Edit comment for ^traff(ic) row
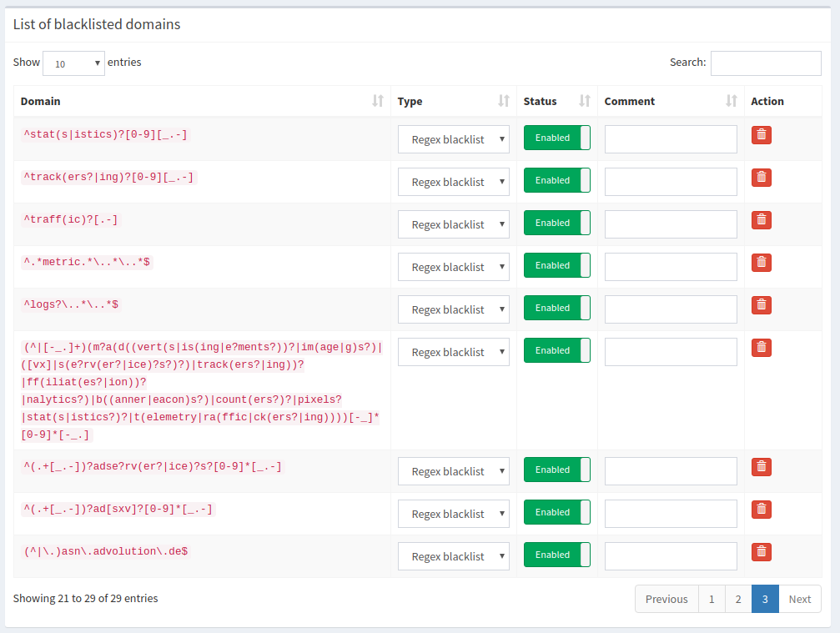The width and height of the screenshot is (840, 633). pos(671,224)
